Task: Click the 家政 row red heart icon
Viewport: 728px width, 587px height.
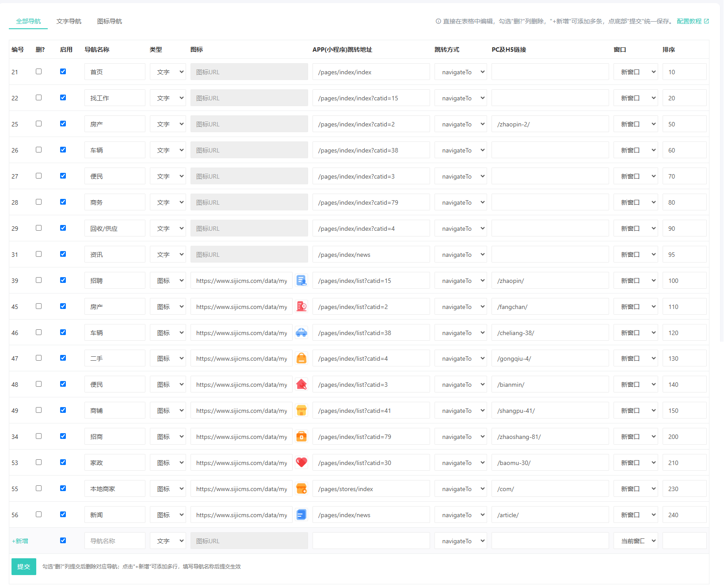Action: [301, 462]
